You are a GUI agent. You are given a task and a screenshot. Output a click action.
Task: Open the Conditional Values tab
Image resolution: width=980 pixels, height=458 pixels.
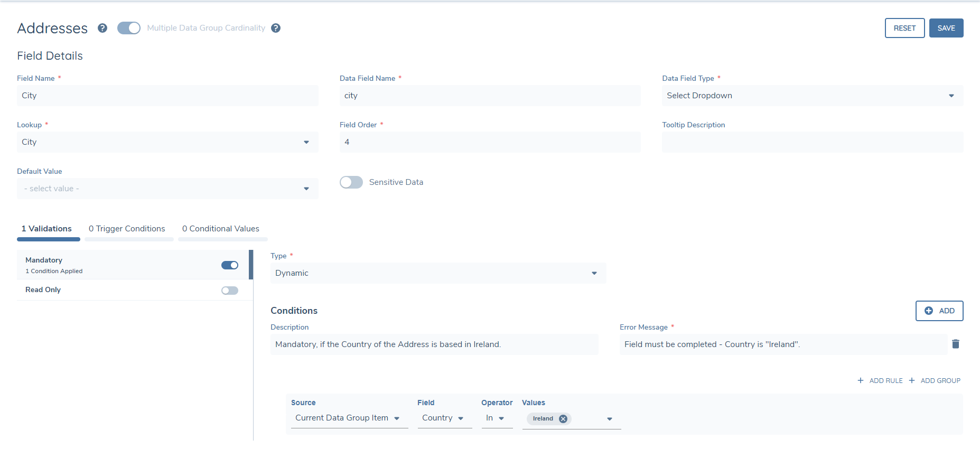(221, 229)
